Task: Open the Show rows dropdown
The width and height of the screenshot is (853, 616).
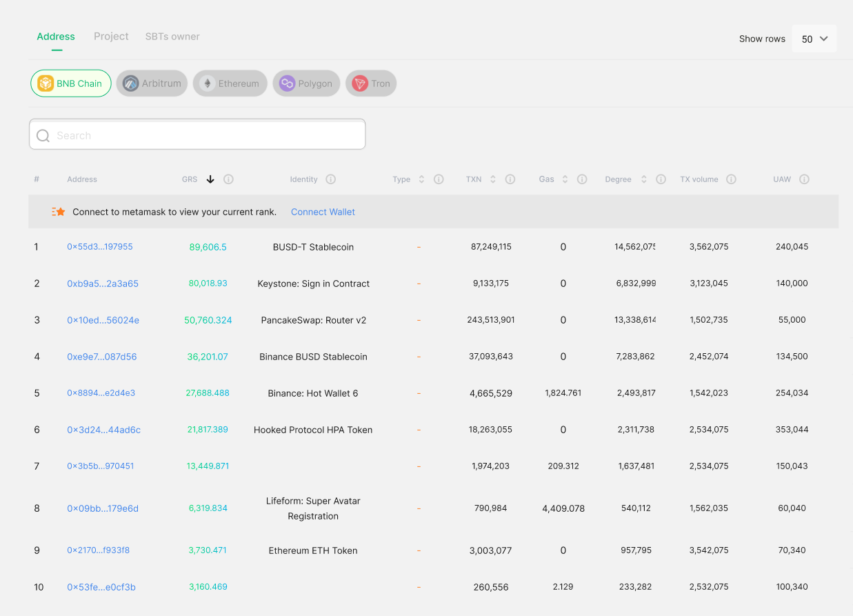Action: (814, 39)
